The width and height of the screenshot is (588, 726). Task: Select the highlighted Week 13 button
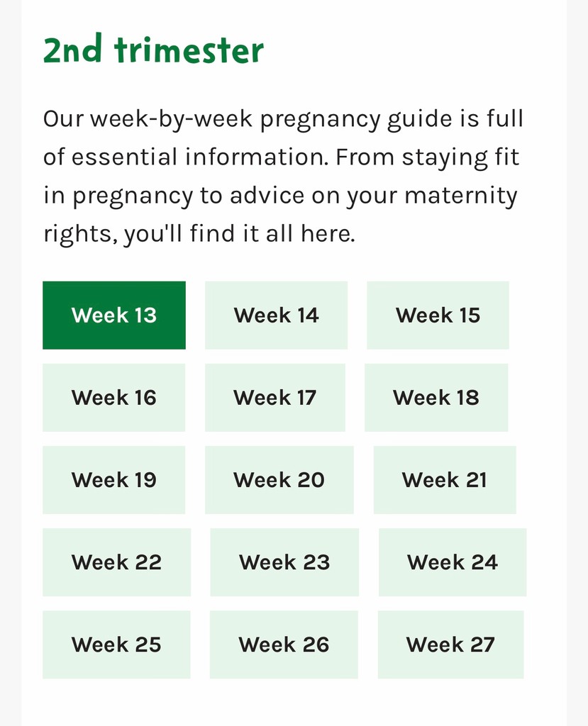[114, 315]
